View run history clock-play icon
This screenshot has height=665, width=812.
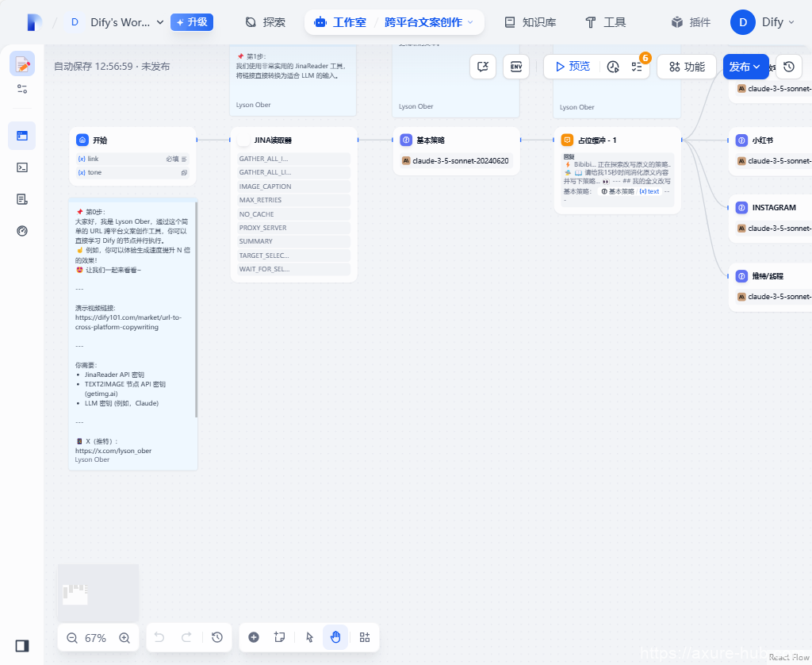pyautogui.click(x=613, y=67)
